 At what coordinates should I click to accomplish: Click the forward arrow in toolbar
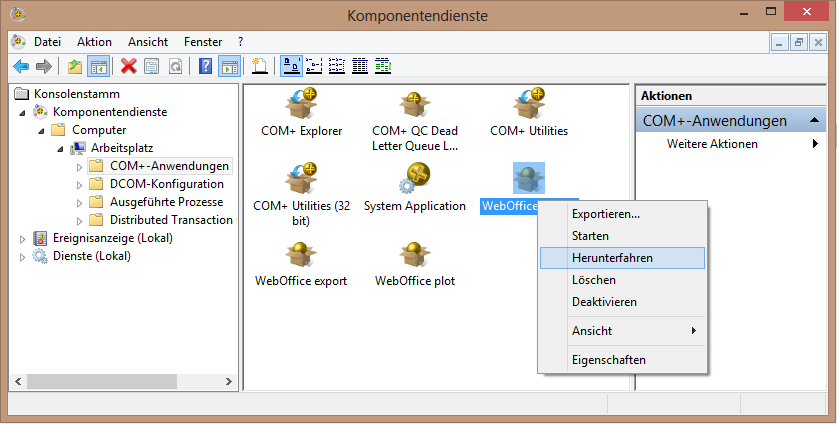pyautogui.click(x=44, y=67)
